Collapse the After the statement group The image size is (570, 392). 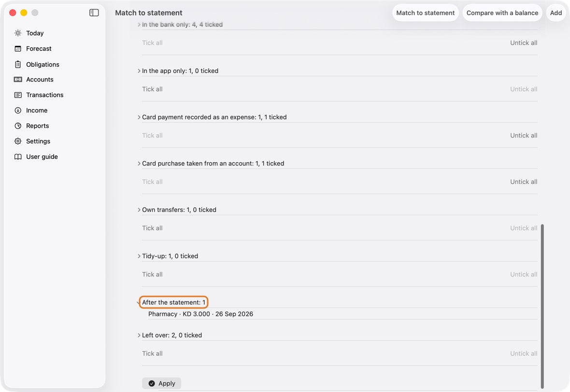pyautogui.click(x=139, y=302)
